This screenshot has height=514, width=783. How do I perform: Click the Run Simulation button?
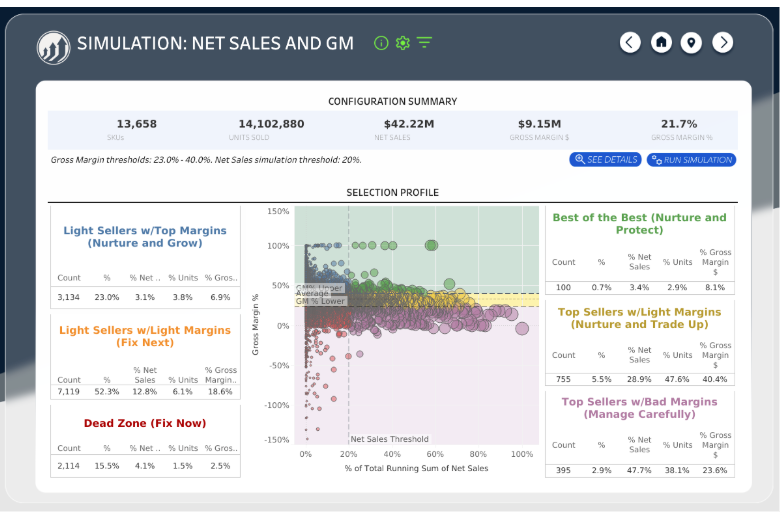pyautogui.click(x=691, y=160)
